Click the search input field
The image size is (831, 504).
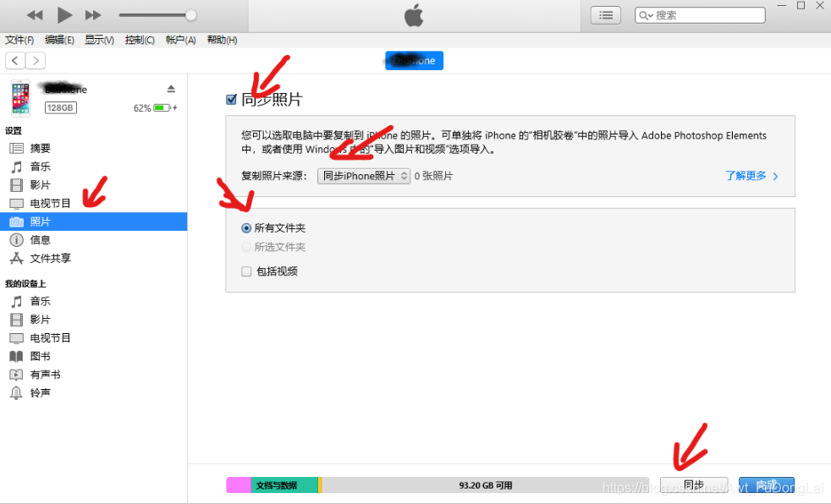click(x=700, y=15)
